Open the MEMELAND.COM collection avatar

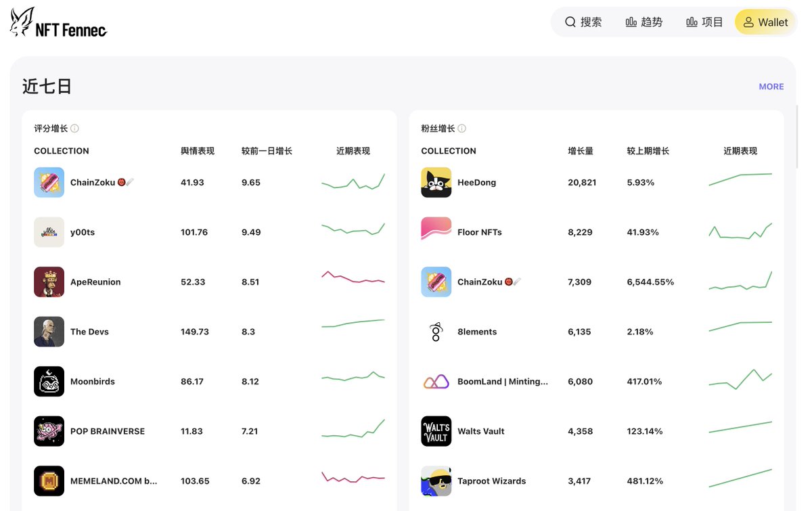[x=49, y=481]
